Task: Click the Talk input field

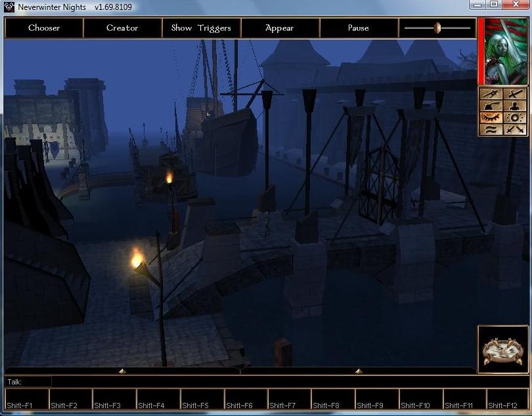Action: 263,381
